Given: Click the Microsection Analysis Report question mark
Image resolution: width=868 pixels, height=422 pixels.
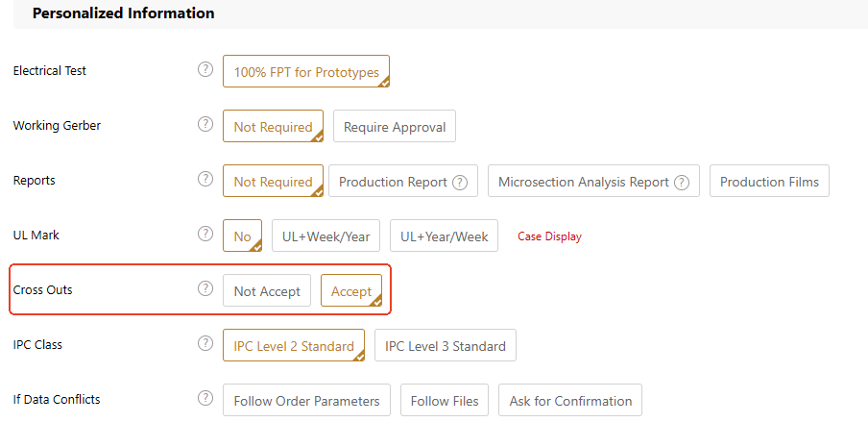Looking at the screenshot, I should [x=682, y=182].
